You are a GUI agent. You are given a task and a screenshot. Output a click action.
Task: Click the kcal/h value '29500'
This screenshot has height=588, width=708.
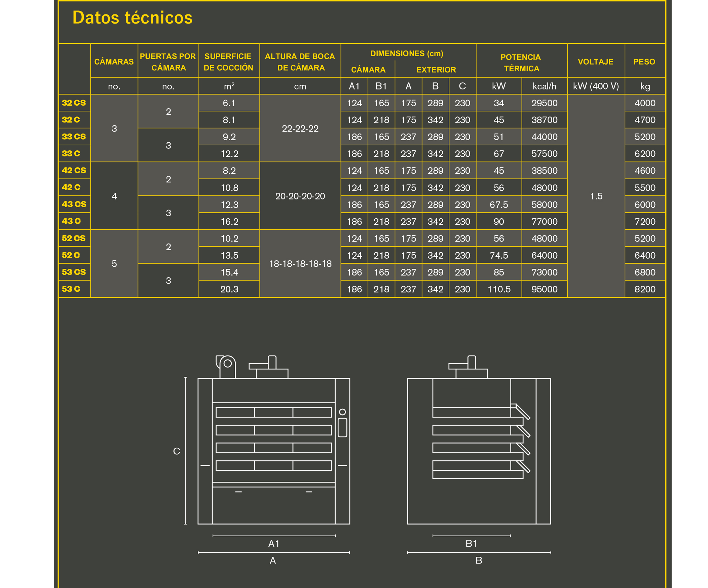[544, 103]
